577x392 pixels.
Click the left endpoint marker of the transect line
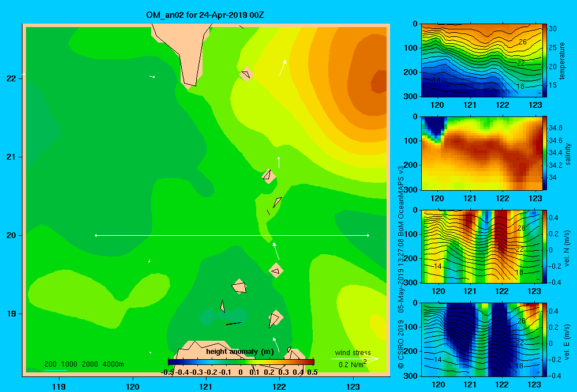[96, 235]
